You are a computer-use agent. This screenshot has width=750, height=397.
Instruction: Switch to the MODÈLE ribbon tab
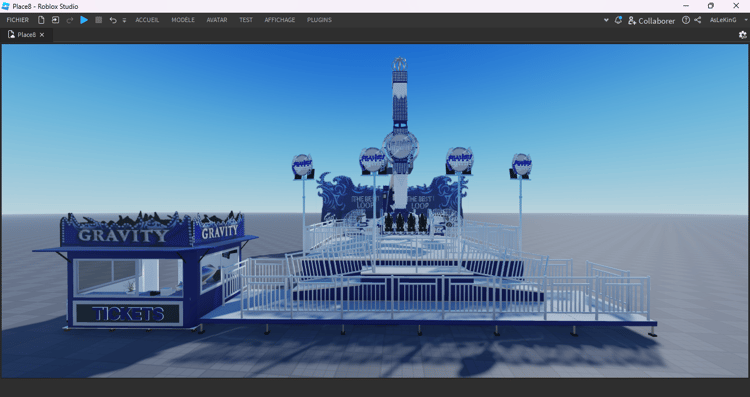183,20
